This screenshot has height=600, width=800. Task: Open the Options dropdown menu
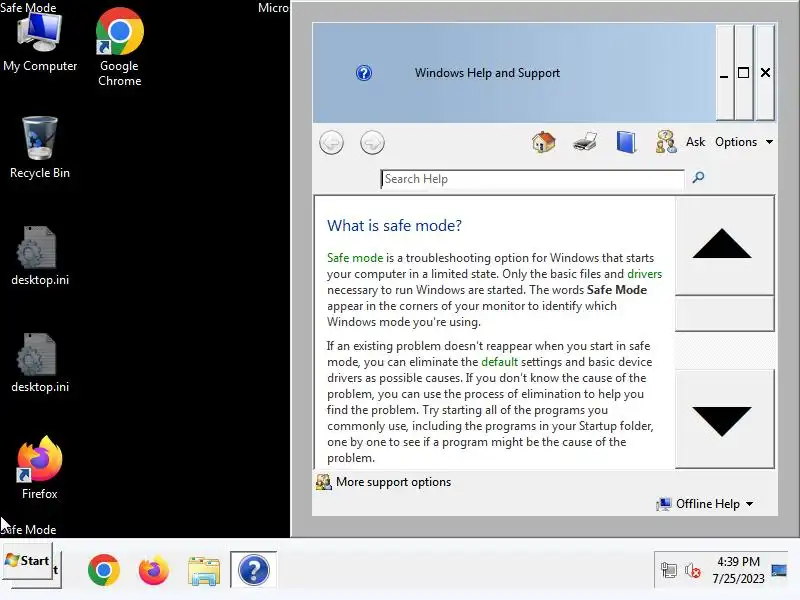[x=744, y=142]
